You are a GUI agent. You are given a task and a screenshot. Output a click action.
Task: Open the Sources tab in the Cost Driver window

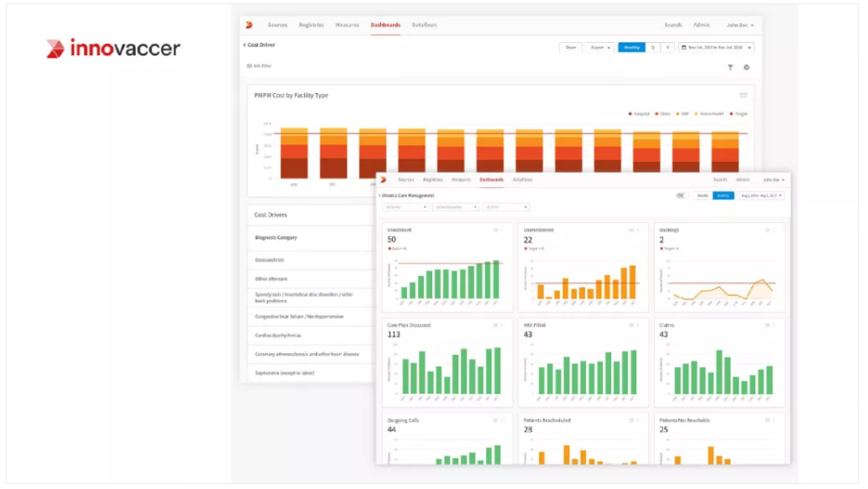278,25
